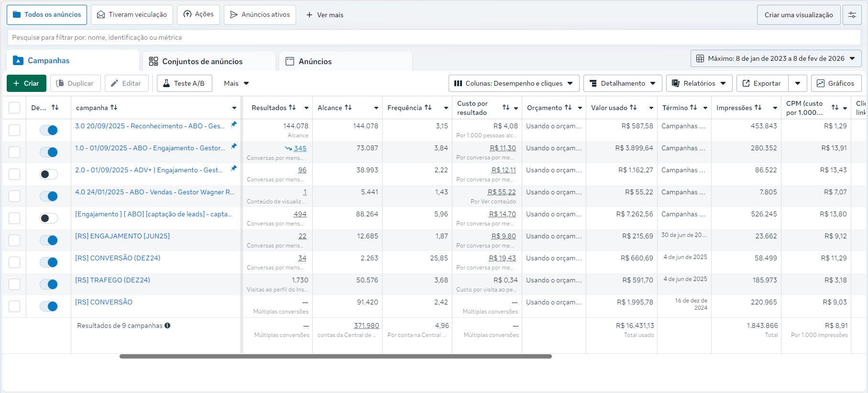Expand the Detalhamento dropdown
Screen dimensions: 868x393
click(623, 83)
